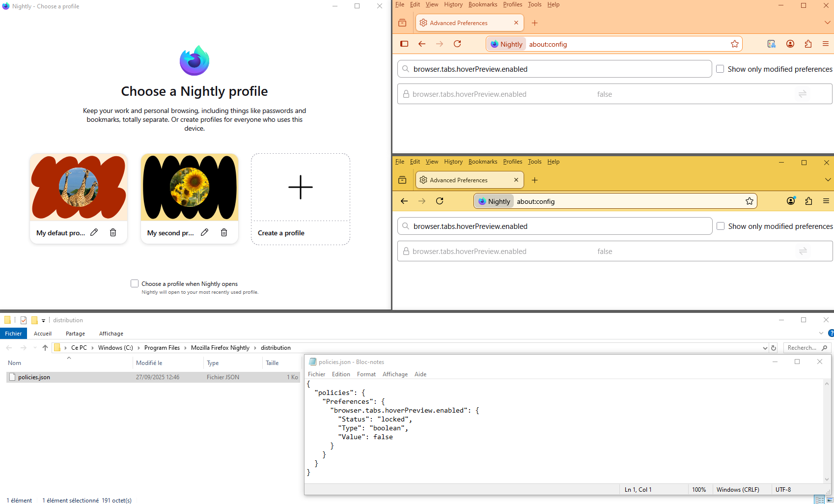Click the plus icon to create a profile

[301, 187]
